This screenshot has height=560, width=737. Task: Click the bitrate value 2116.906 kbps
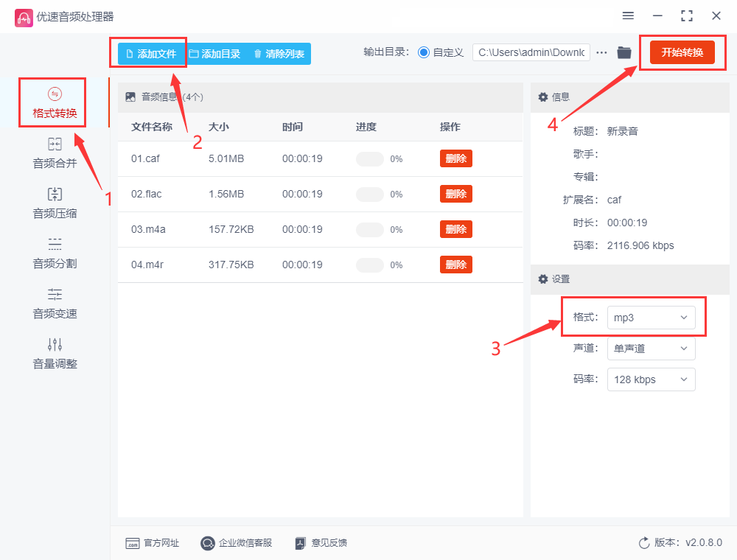point(640,245)
